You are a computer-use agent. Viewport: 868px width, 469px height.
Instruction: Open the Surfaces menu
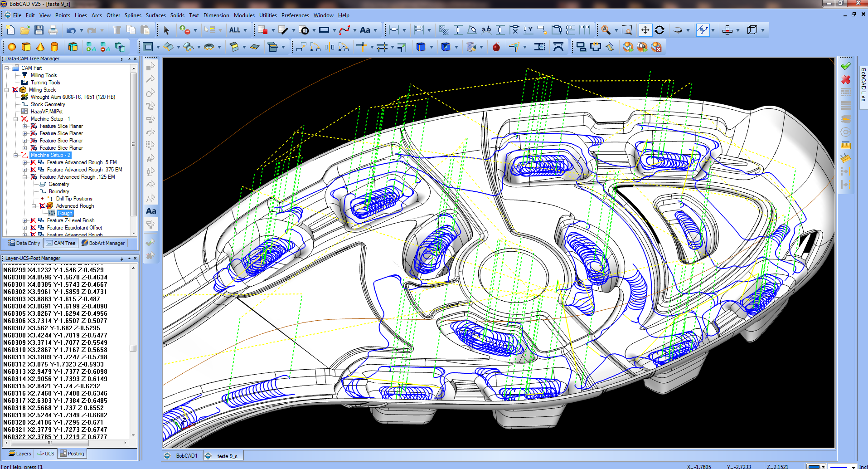[x=155, y=15]
